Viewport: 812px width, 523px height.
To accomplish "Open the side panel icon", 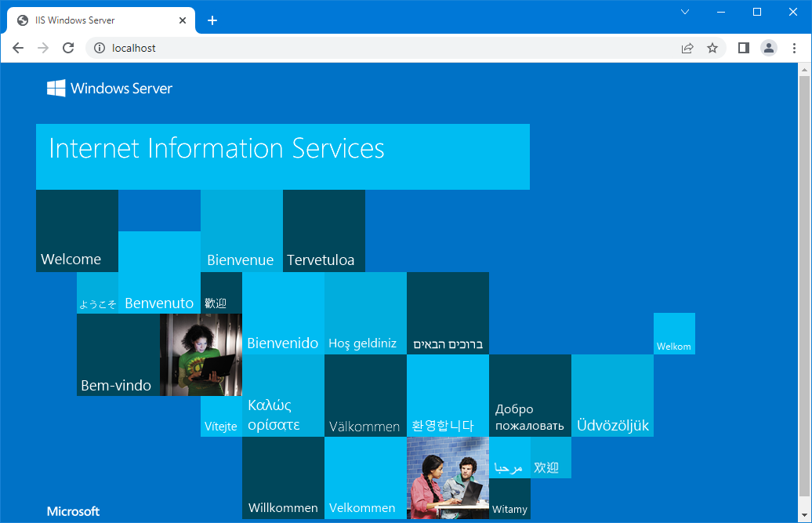I will click(744, 48).
